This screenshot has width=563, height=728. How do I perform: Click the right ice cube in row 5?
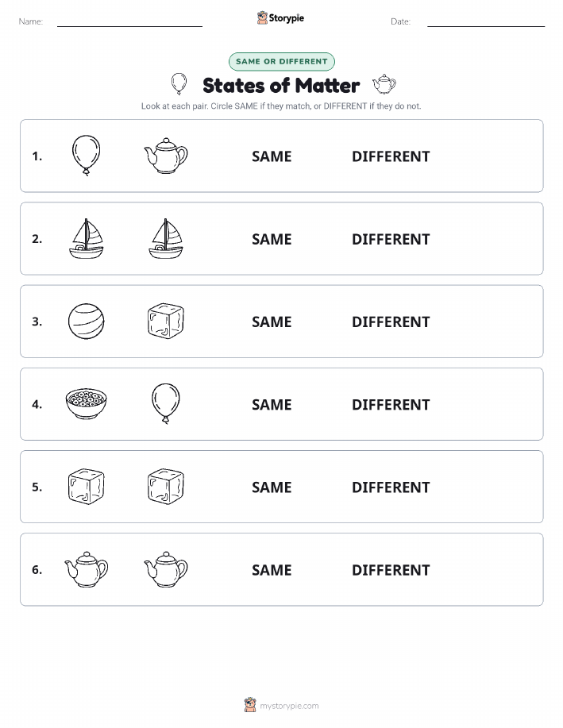(x=166, y=486)
